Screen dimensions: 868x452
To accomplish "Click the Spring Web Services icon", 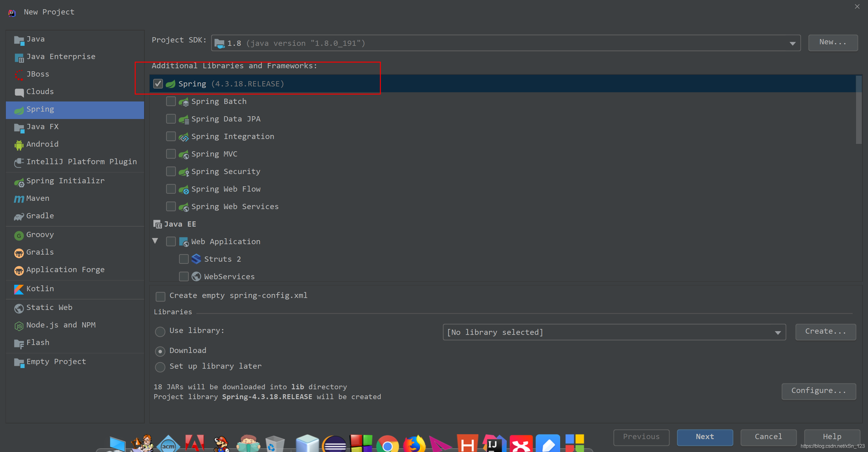I will [x=184, y=207].
